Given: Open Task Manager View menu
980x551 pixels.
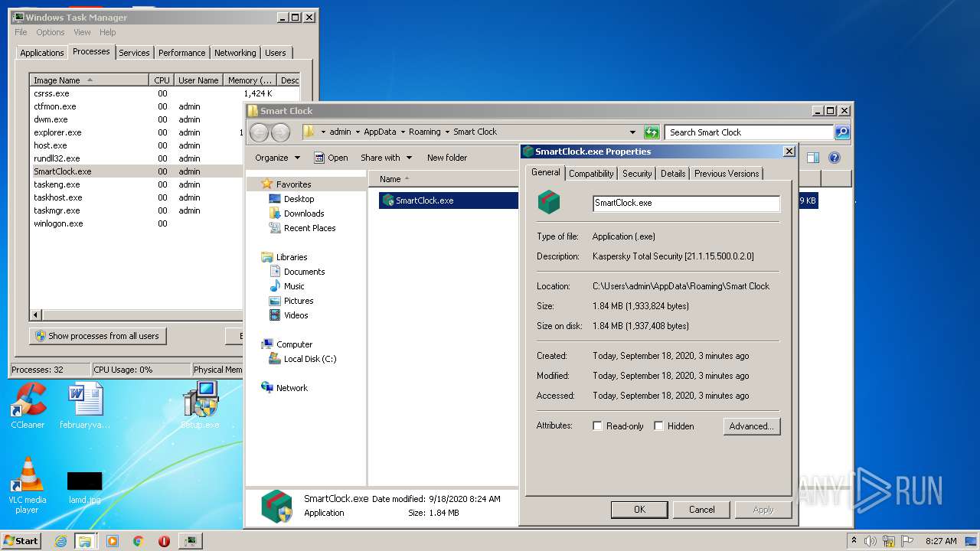Looking at the screenshot, I should [x=82, y=32].
